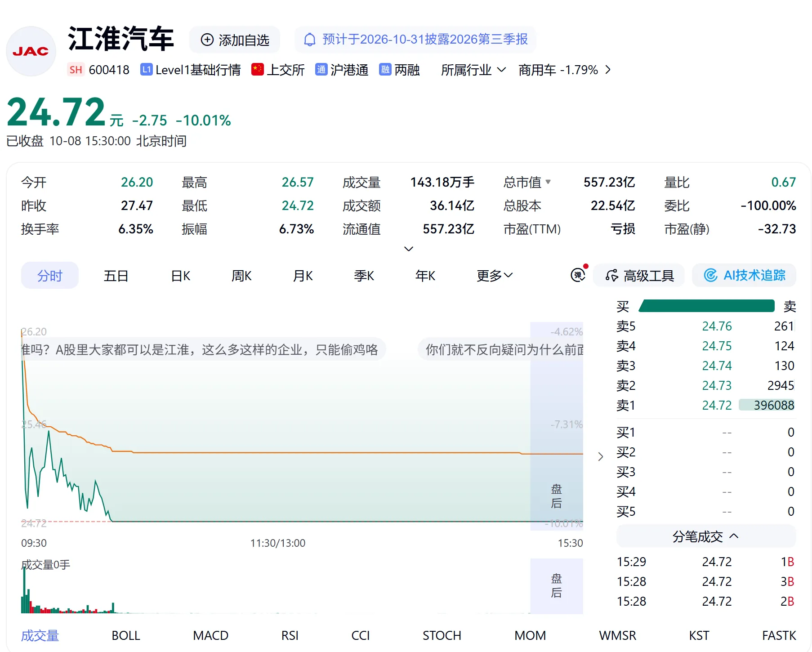The image size is (812, 652).
Task: Switch to 日K chart tab
Action: click(181, 275)
